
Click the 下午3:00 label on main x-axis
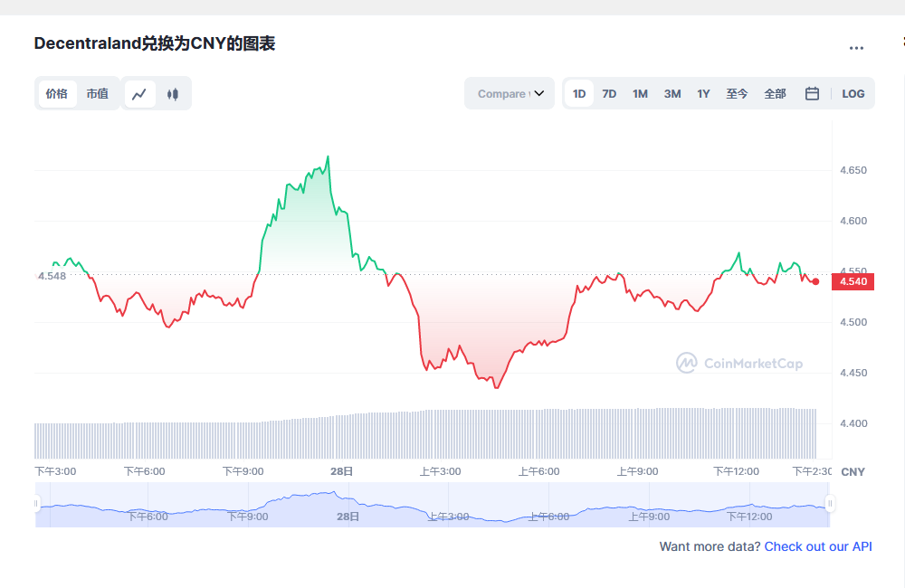click(x=55, y=471)
